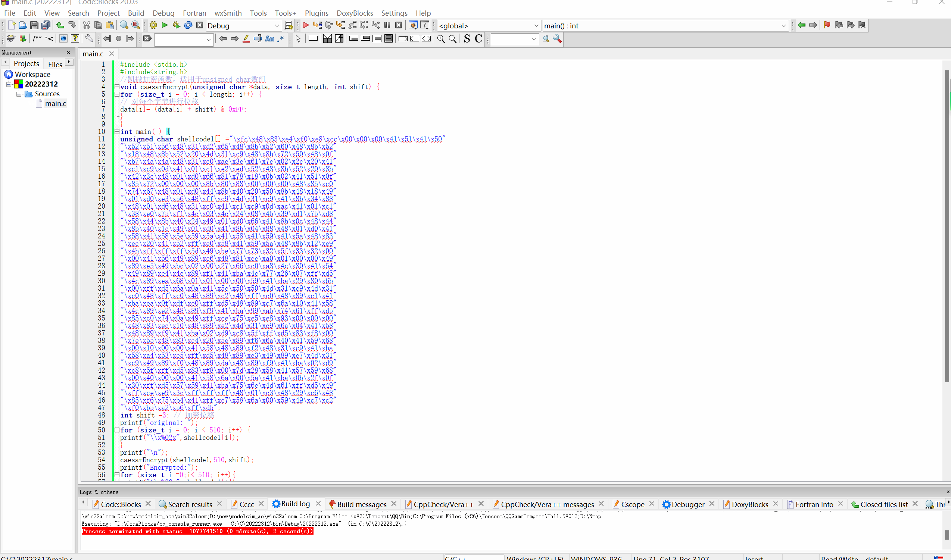Screen dimensions: 951x560
Task: Switch to Files tab in Management
Action: (55, 64)
